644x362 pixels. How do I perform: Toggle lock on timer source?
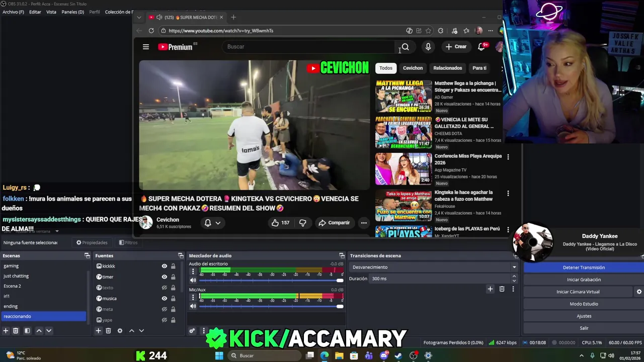tap(173, 277)
